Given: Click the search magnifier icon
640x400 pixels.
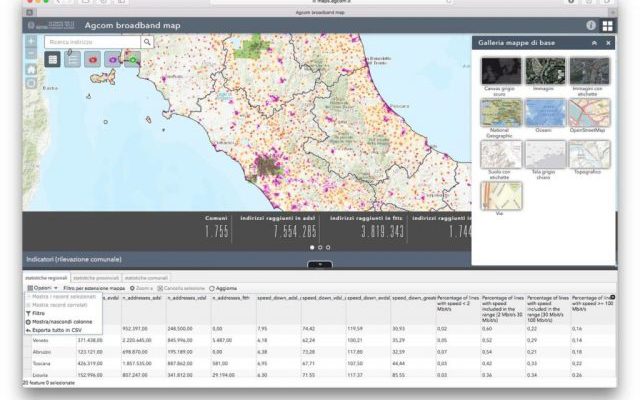Looking at the screenshot, I should click(x=147, y=42).
